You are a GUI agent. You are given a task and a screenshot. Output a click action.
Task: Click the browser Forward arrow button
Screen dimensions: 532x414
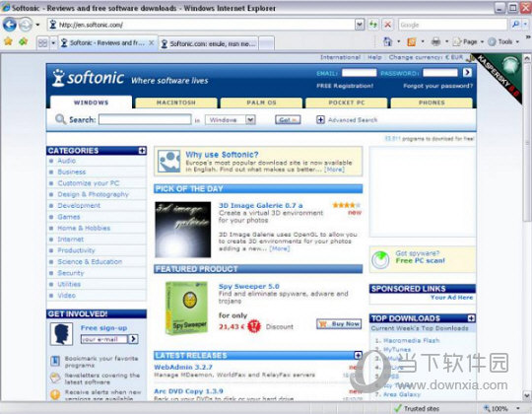coord(25,25)
